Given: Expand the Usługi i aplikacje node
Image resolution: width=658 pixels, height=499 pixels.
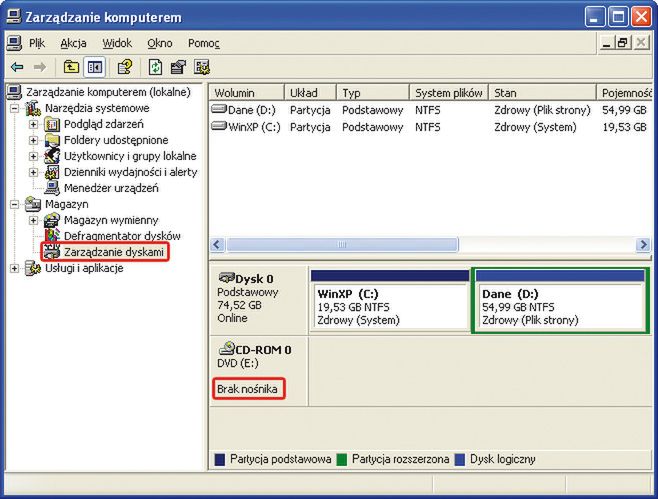Looking at the screenshot, I should pos(14,268).
